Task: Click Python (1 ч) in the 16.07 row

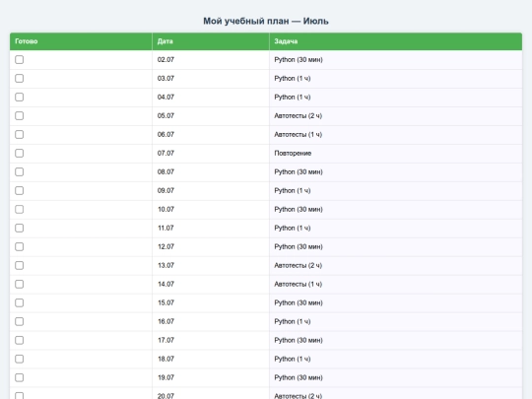Action: pyautogui.click(x=293, y=321)
